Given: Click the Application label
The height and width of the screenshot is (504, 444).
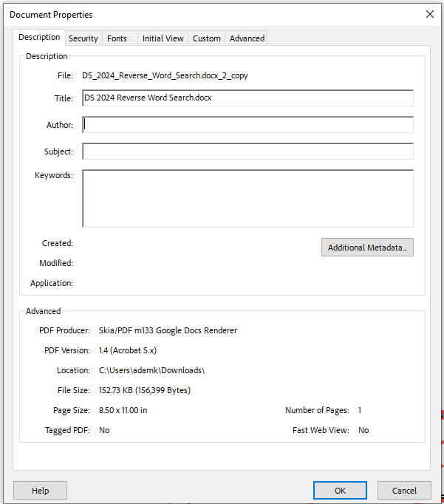Looking at the screenshot, I should tap(52, 283).
